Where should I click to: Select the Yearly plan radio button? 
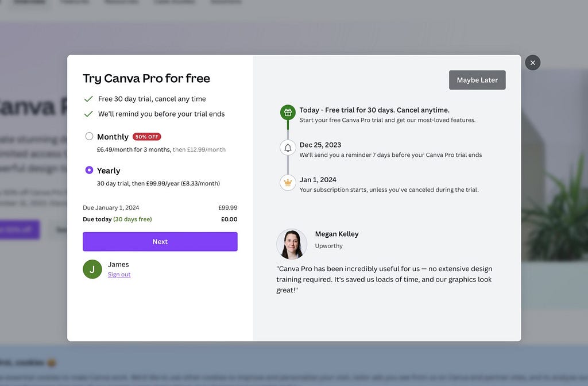click(89, 170)
